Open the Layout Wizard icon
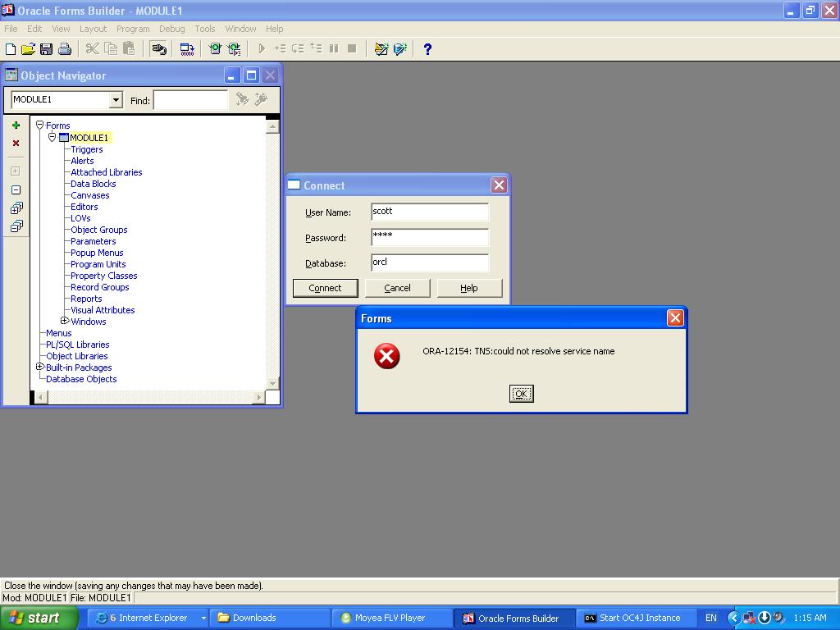This screenshot has height=630, width=840. pyautogui.click(x=381, y=49)
